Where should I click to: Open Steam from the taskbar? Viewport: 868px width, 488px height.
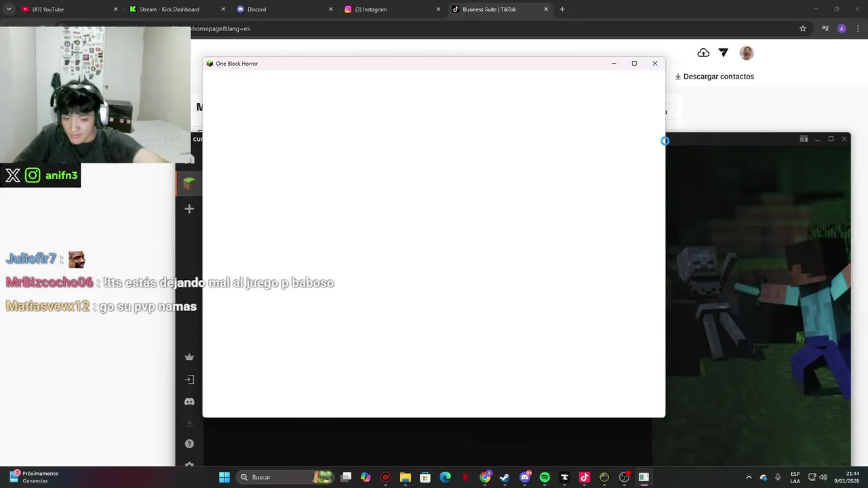(505, 477)
